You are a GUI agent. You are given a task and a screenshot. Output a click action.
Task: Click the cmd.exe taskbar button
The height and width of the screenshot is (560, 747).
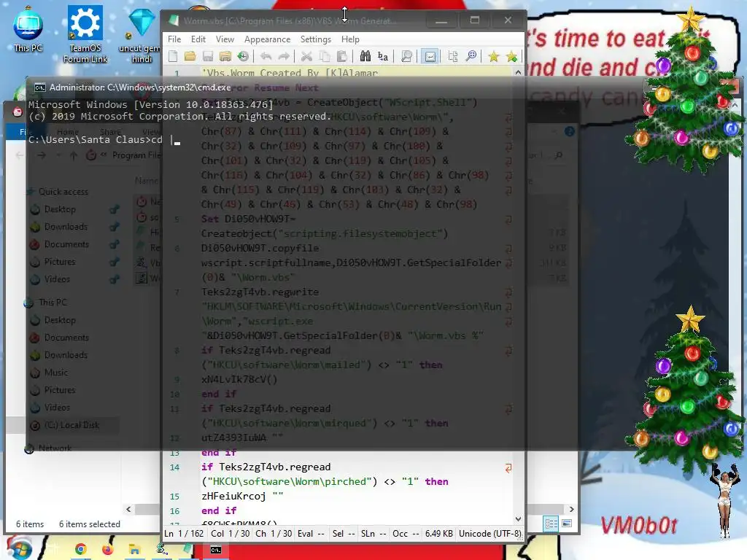216,550
